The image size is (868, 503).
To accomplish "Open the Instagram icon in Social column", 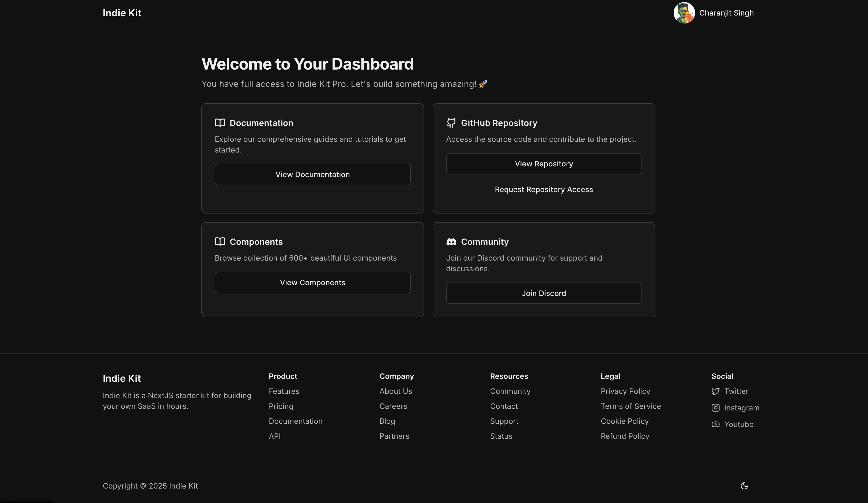I will (715, 408).
